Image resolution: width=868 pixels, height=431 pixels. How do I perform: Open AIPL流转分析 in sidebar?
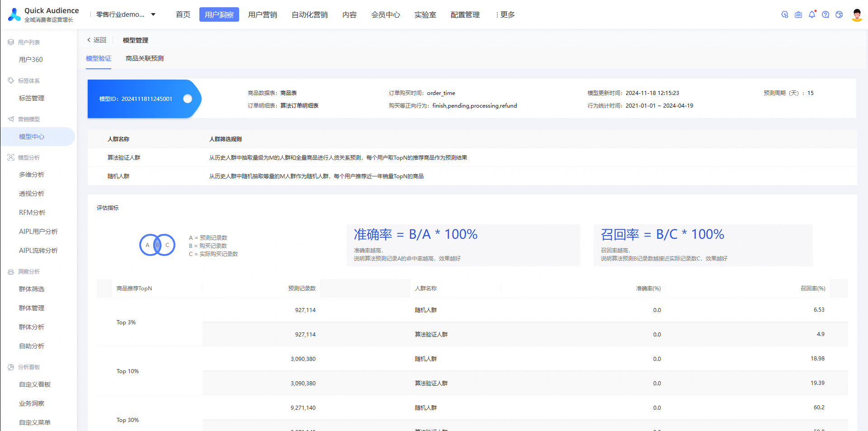tap(38, 251)
